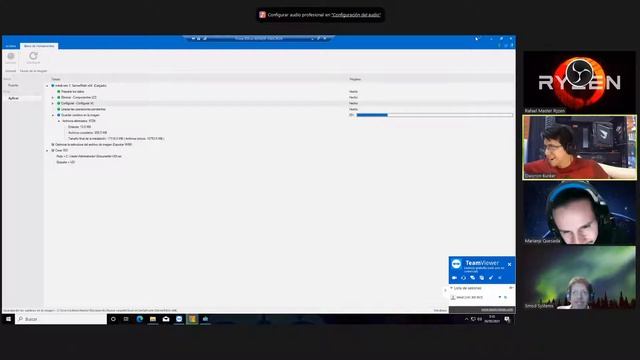Open File Explorer from the taskbar
The height and width of the screenshot is (360, 640).
tap(153, 319)
